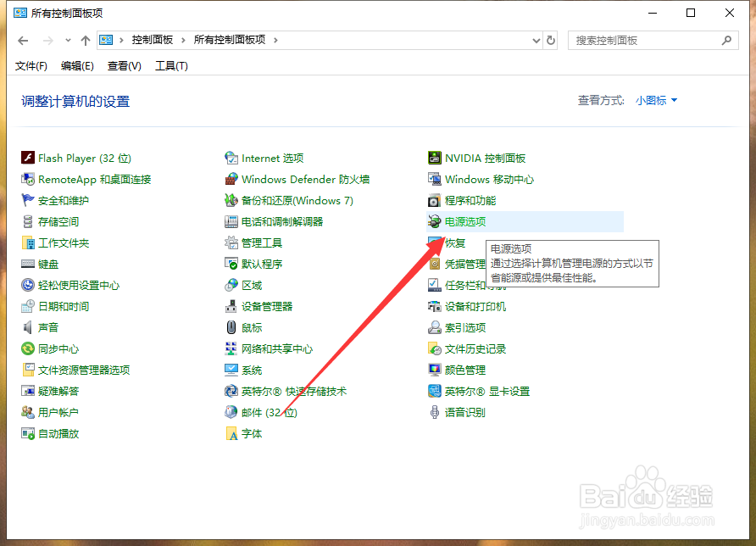Viewport: 756px width, 546px height.
Task: Open the 工作文件夹 icon
Action: click(28, 242)
